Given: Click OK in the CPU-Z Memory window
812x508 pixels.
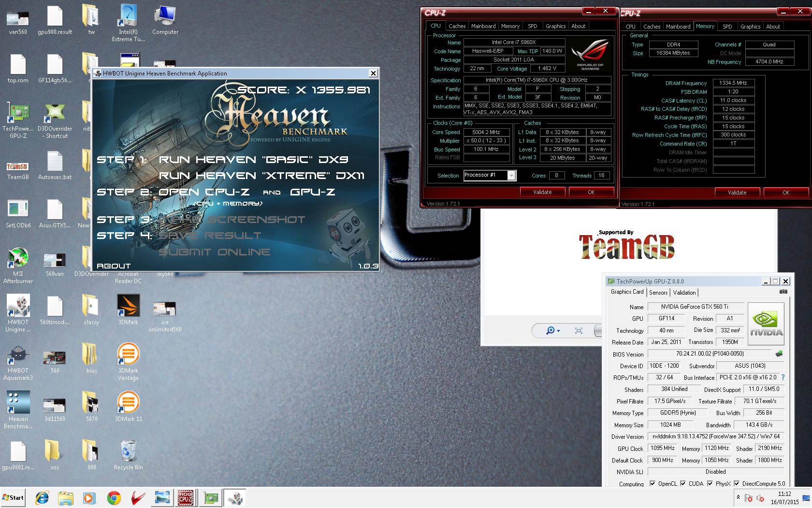Looking at the screenshot, I should click(x=786, y=193).
